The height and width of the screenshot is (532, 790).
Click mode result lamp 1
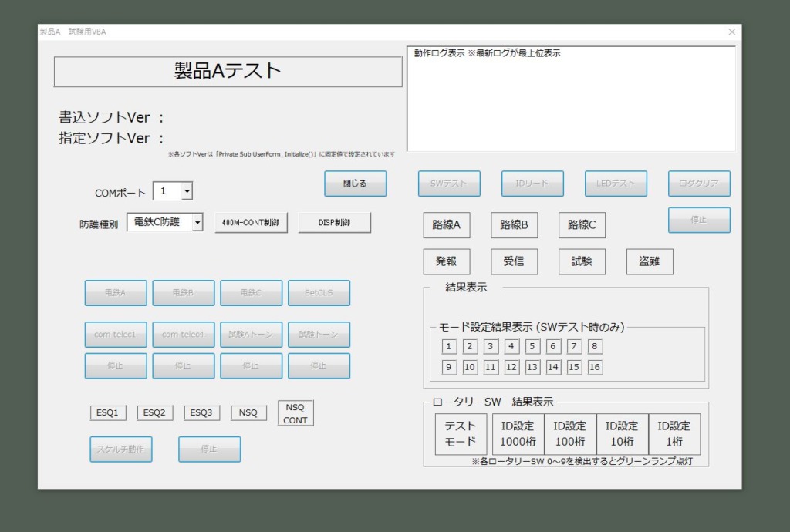pos(449,346)
